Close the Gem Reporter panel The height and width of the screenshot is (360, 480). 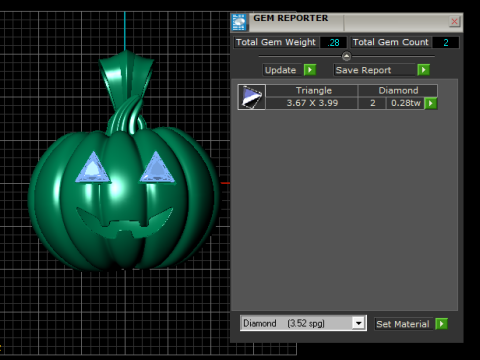pyautogui.click(x=454, y=22)
